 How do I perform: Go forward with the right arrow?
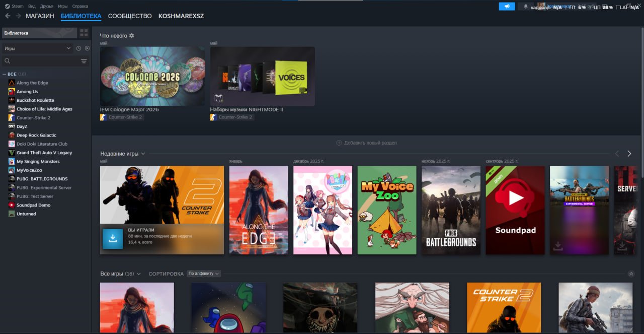tap(18, 16)
